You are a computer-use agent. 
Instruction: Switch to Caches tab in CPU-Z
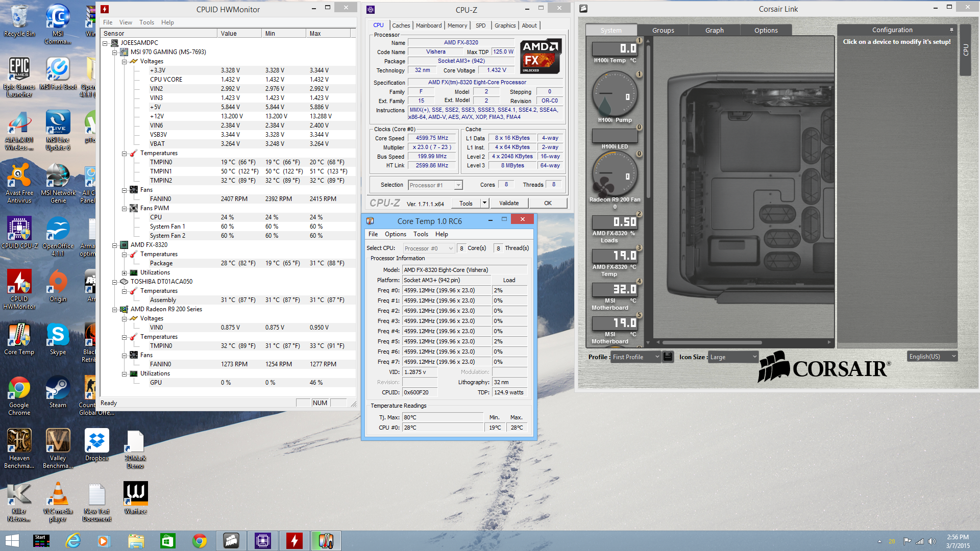pyautogui.click(x=401, y=26)
